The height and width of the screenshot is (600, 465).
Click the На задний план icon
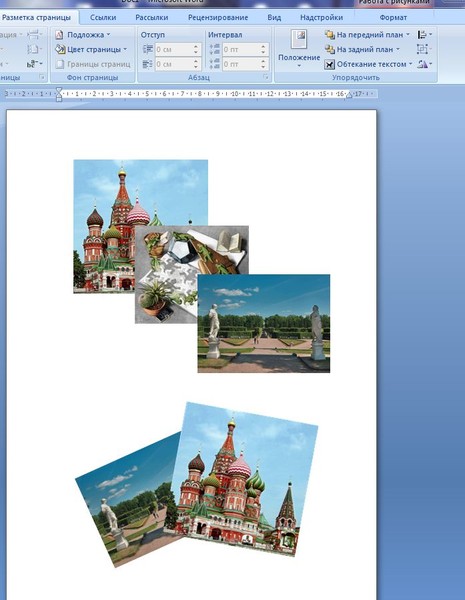click(330, 49)
